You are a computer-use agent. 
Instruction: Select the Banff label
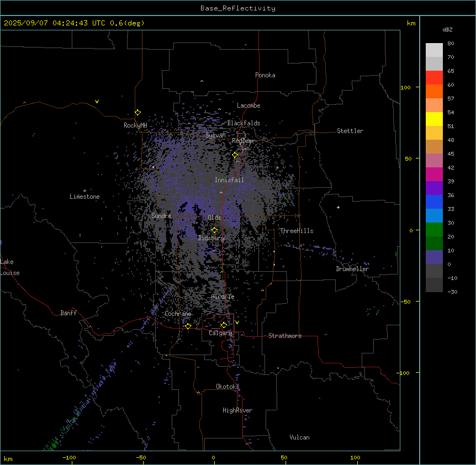coord(68,313)
